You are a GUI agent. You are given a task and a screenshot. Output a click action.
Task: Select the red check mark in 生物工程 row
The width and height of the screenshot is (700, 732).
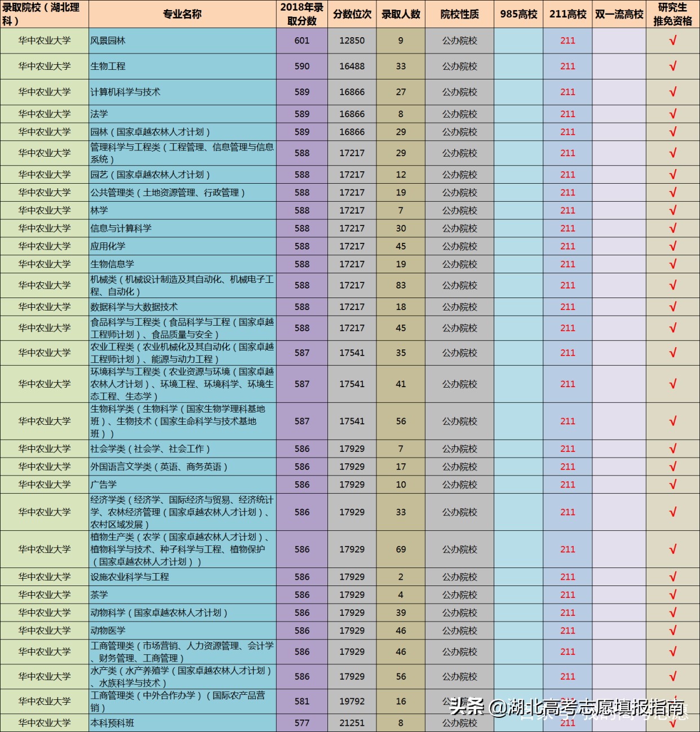(672, 66)
